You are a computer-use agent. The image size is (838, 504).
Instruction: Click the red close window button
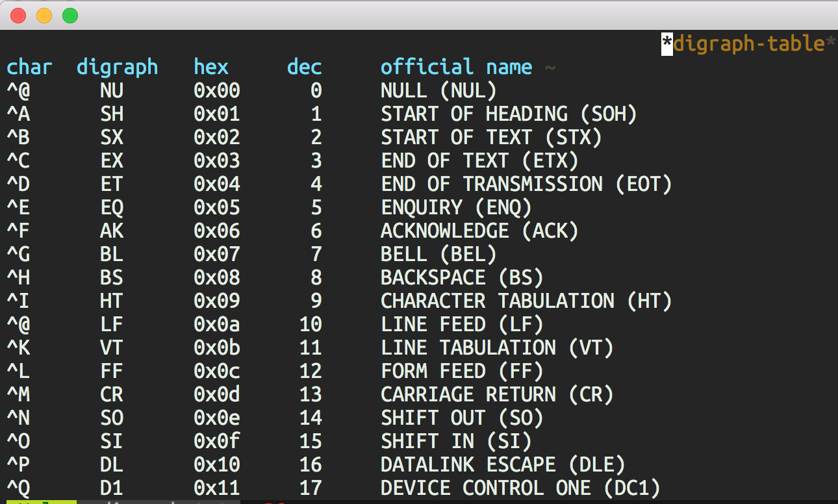pyautogui.click(x=18, y=16)
